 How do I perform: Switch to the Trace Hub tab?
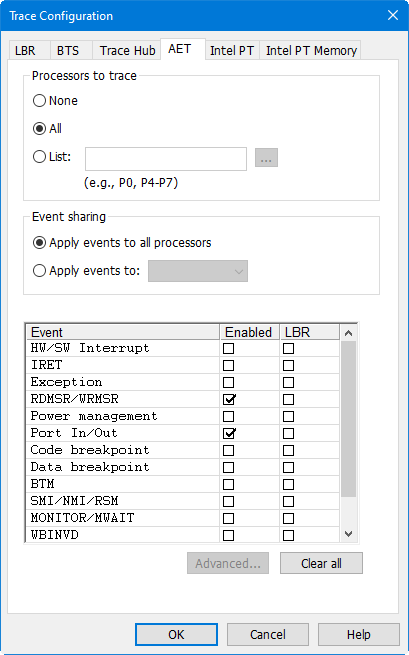[127, 51]
